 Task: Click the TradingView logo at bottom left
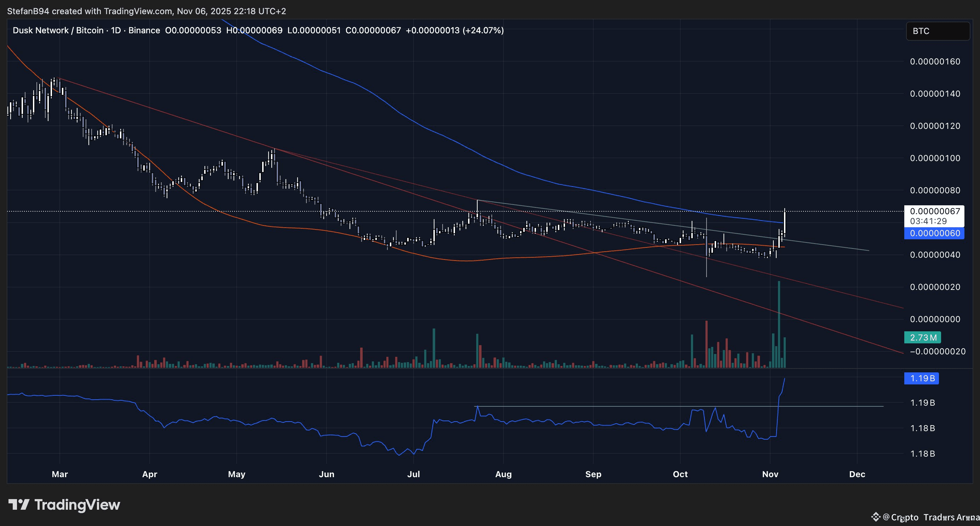coord(64,505)
